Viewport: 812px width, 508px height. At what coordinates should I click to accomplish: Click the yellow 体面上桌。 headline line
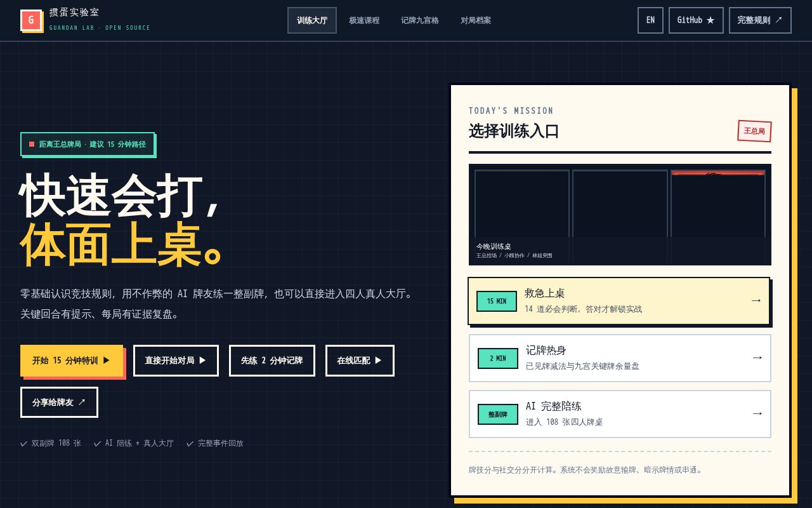click(x=121, y=244)
